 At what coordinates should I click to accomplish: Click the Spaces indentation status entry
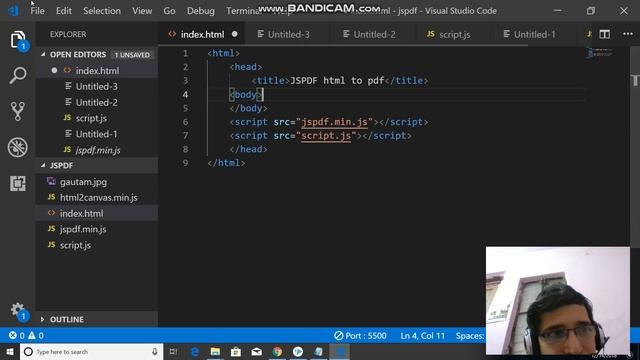(x=470, y=336)
